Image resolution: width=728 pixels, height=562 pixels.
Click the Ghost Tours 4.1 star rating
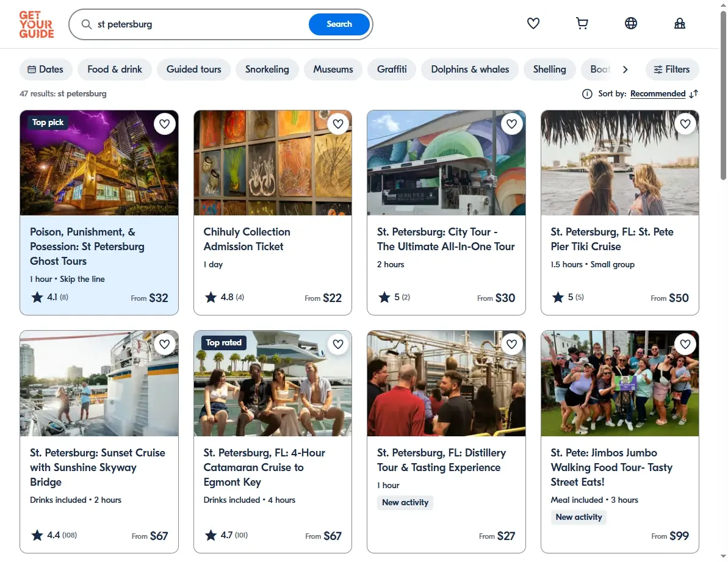coord(49,297)
